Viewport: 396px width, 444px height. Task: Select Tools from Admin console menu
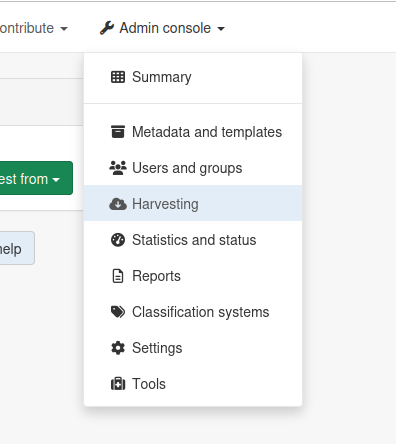[x=193, y=384]
